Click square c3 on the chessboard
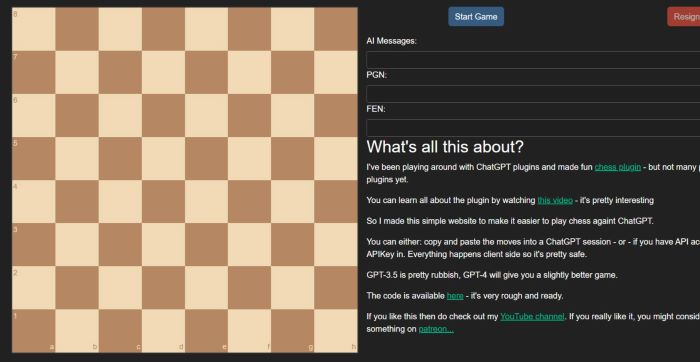The height and width of the screenshot is (362, 700). coord(120,245)
